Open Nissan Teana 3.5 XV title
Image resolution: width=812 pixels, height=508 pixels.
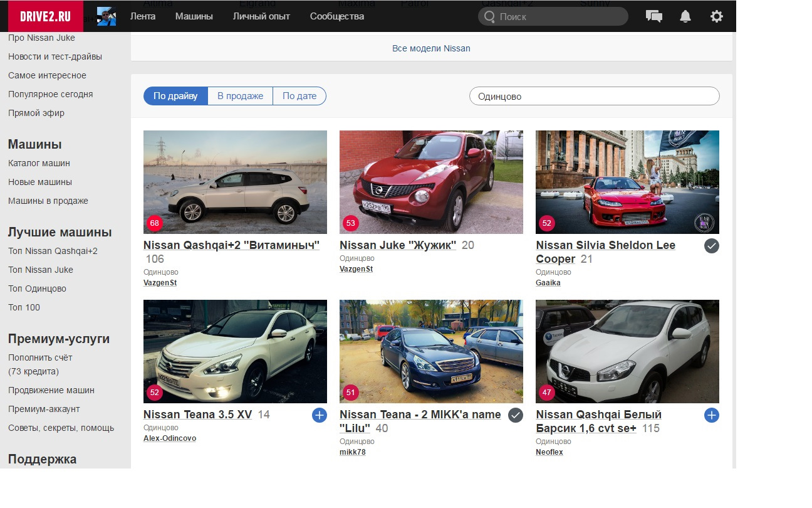(198, 415)
